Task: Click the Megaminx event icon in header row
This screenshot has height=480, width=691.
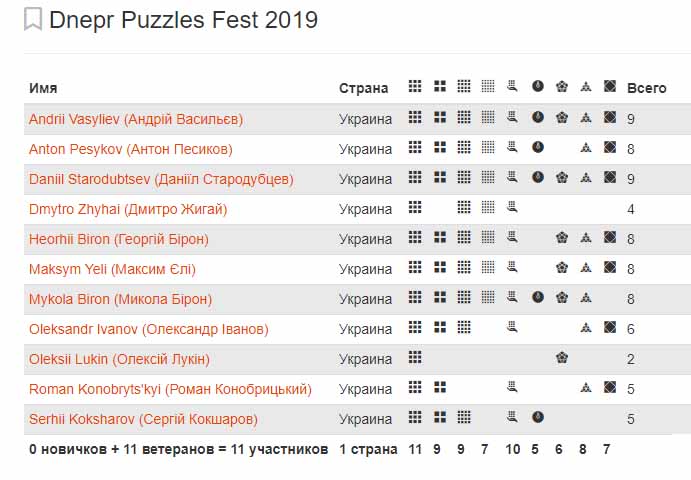Action: (x=562, y=86)
